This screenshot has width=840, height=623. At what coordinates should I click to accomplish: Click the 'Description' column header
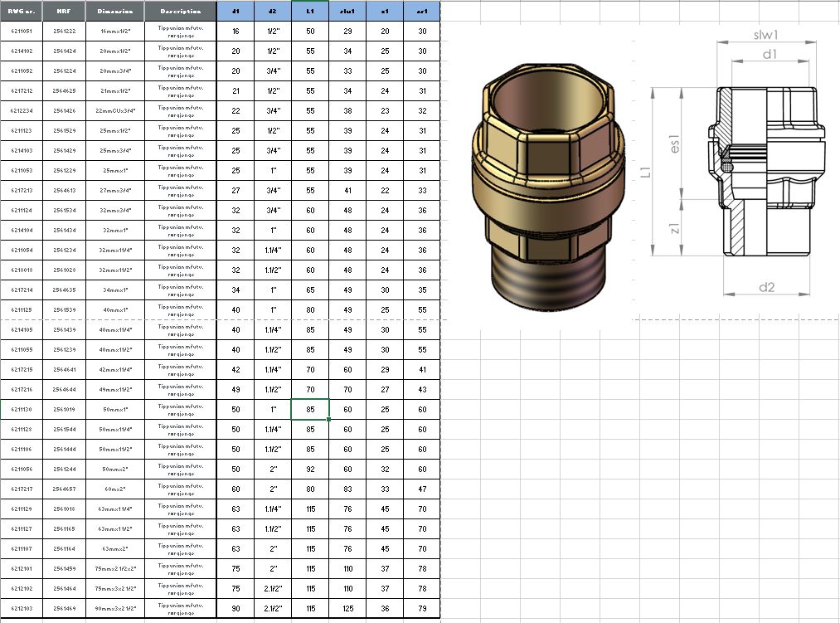tap(181, 12)
